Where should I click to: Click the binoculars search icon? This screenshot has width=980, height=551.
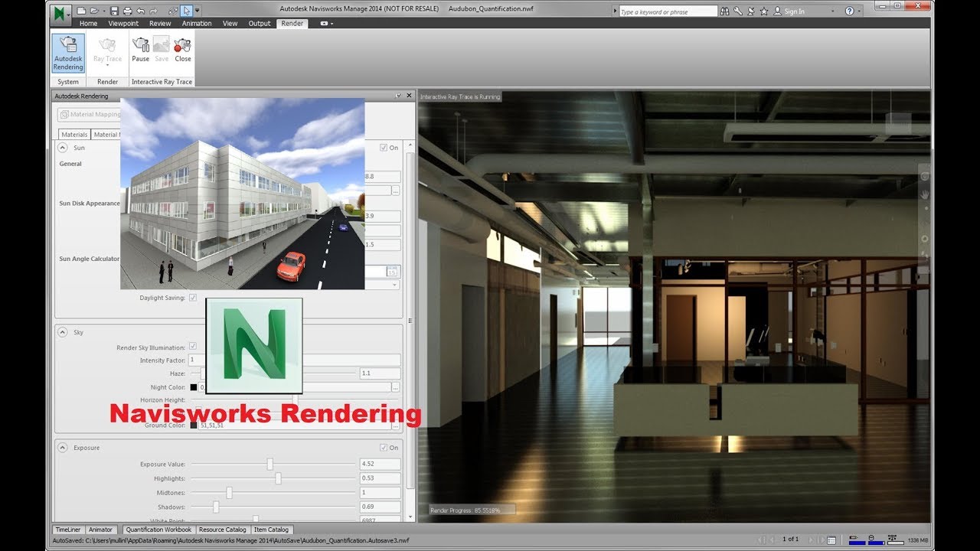point(724,11)
